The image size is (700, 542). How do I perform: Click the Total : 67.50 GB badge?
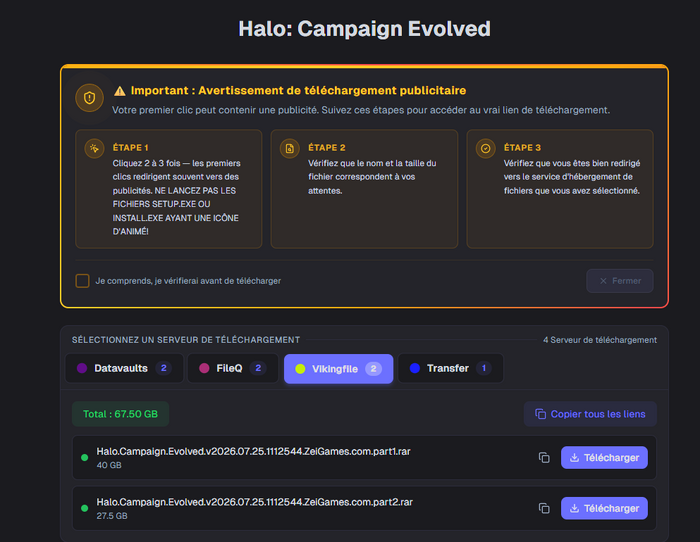(121, 414)
